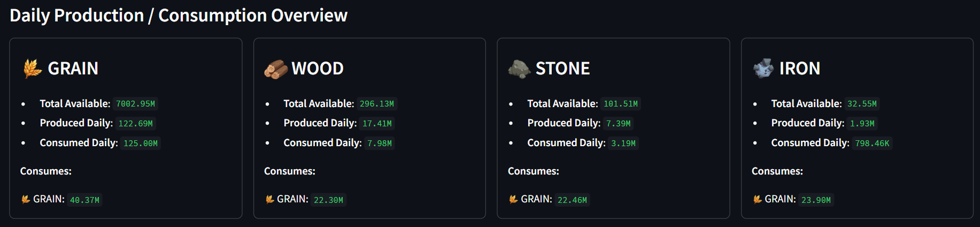Click the 23.90M grain consumption in IRON card
980x227 pixels.
tap(816, 200)
